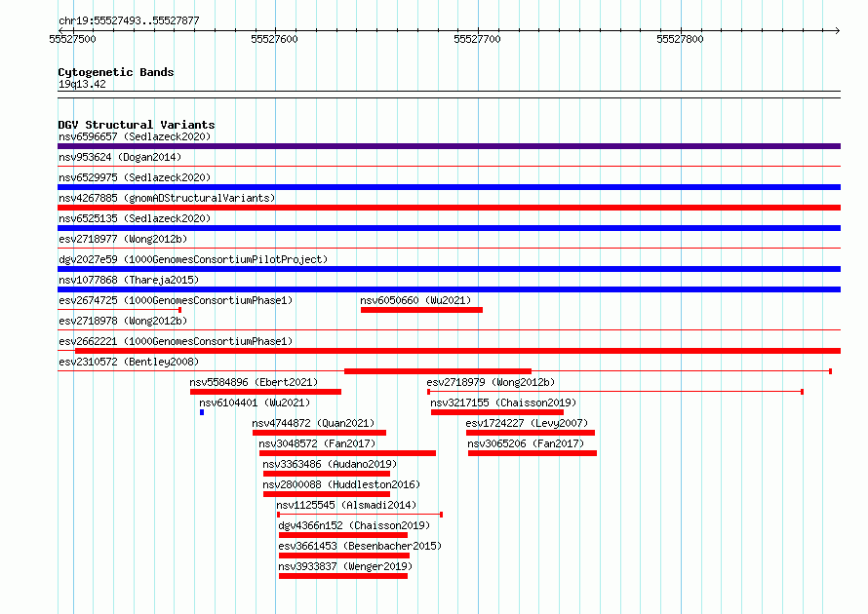The width and height of the screenshot is (868, 614).
Task: Select nsv3048572 (Fan2017) label
Action: click(317, 443)
